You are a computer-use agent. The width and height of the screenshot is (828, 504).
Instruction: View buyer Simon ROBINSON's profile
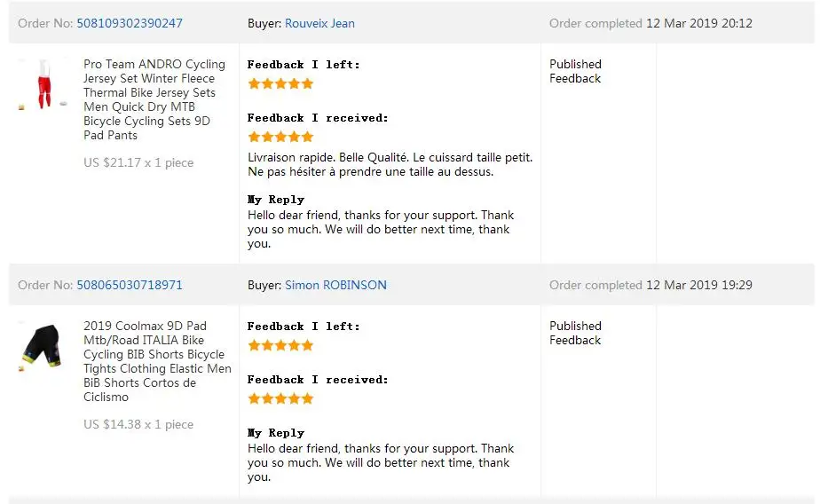point(335,285)
